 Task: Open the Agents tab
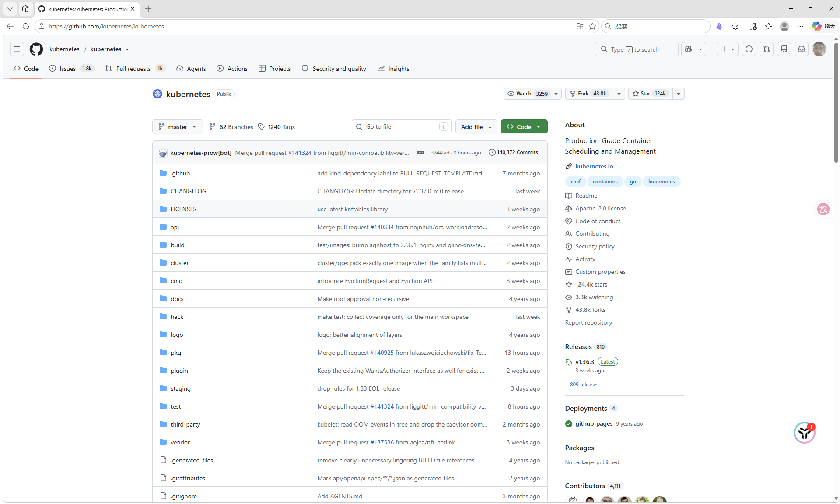click(191, 69)
